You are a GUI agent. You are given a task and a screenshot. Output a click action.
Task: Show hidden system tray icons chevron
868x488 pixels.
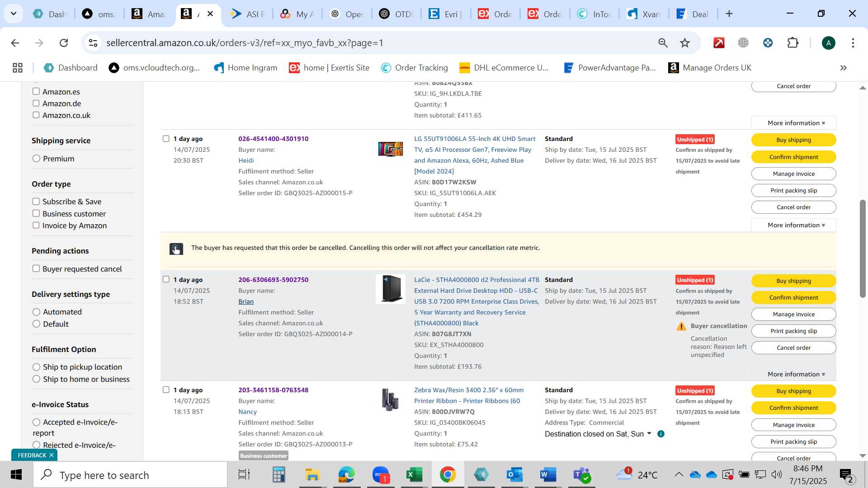pyautogui.click(x=679, y=474)
